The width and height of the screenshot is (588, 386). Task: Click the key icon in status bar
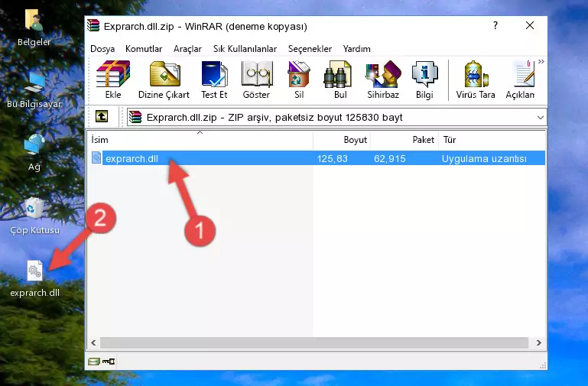[x=109, y=362]
